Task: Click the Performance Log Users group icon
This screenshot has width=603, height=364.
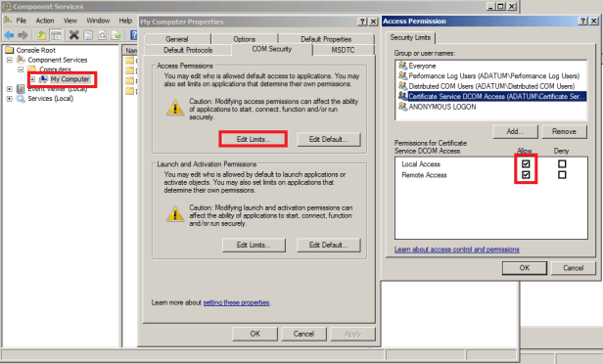Action: coord(402,75)
